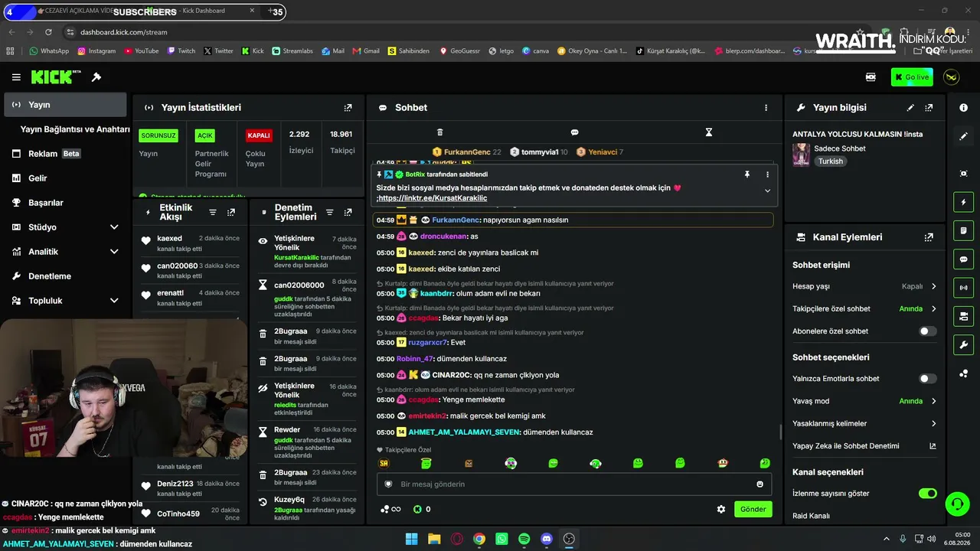Open the Etkinlik Akışı filter icon
980x551 pixels.
(213, 212)
